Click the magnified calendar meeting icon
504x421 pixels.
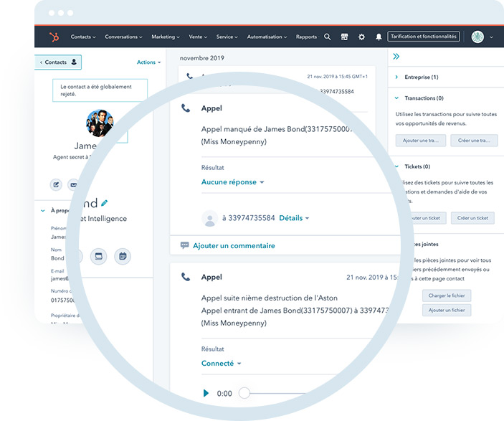click(x=123, y=256)
